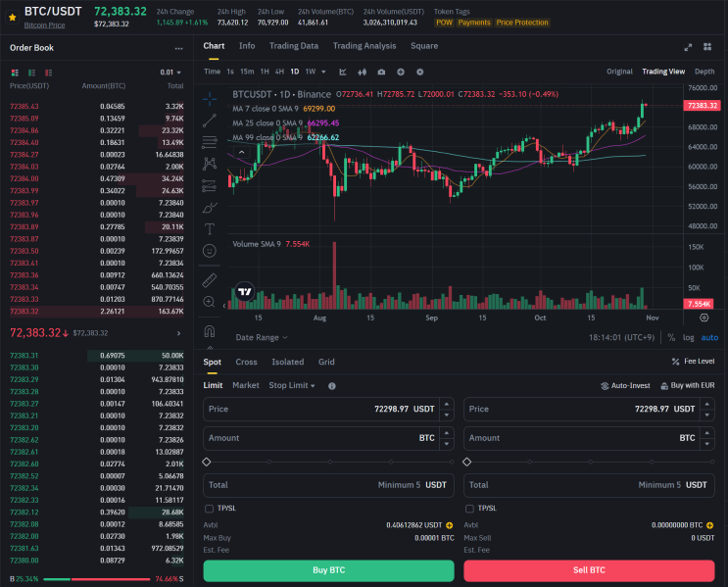728x587 pixels.
Task: Select the sell-orders-only order book view icon
Action: pos(48,73)
